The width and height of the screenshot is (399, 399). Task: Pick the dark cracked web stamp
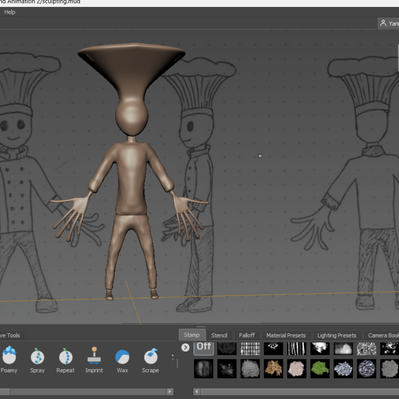pyautogui.click(x=227, y=348)
